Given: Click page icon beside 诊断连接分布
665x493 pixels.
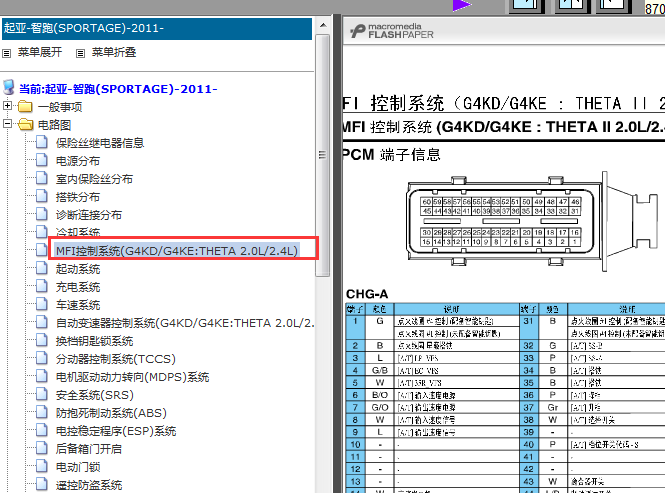Looking at the screenshot, I should tap(42, 214).
